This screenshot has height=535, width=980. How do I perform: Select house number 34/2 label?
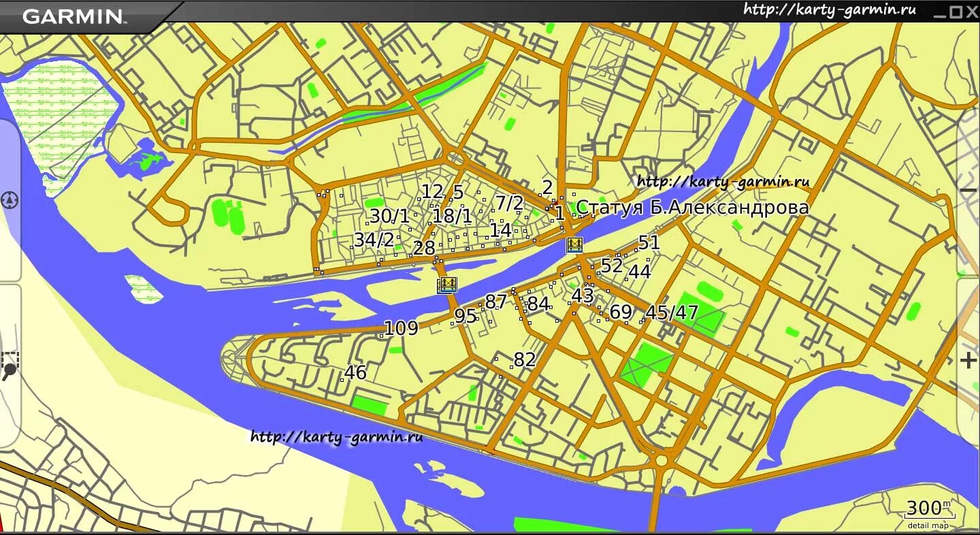pos(374,240)
